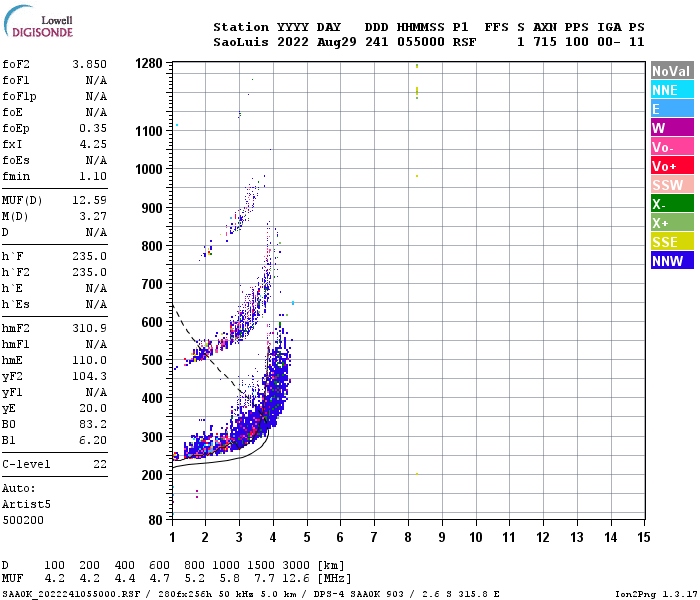
Task: Click the 3000 km distance table value
Action: point(296,565)
